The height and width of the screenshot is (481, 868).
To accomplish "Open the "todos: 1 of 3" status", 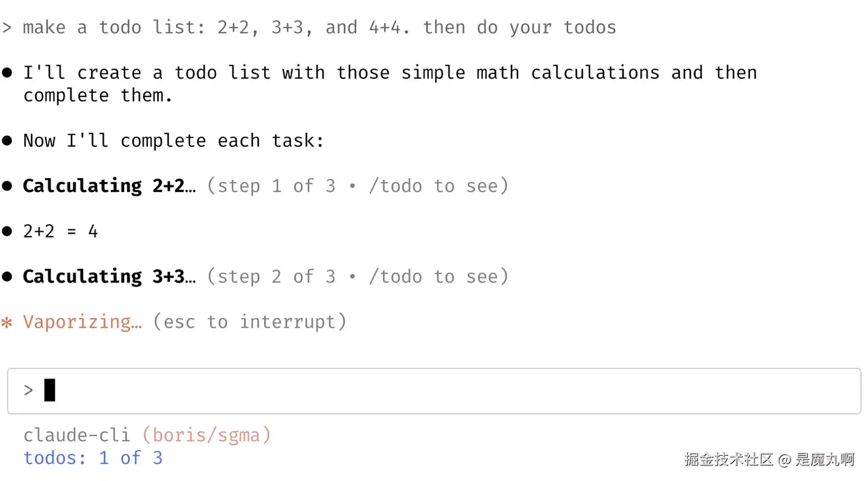I will [x=92, y=458].
